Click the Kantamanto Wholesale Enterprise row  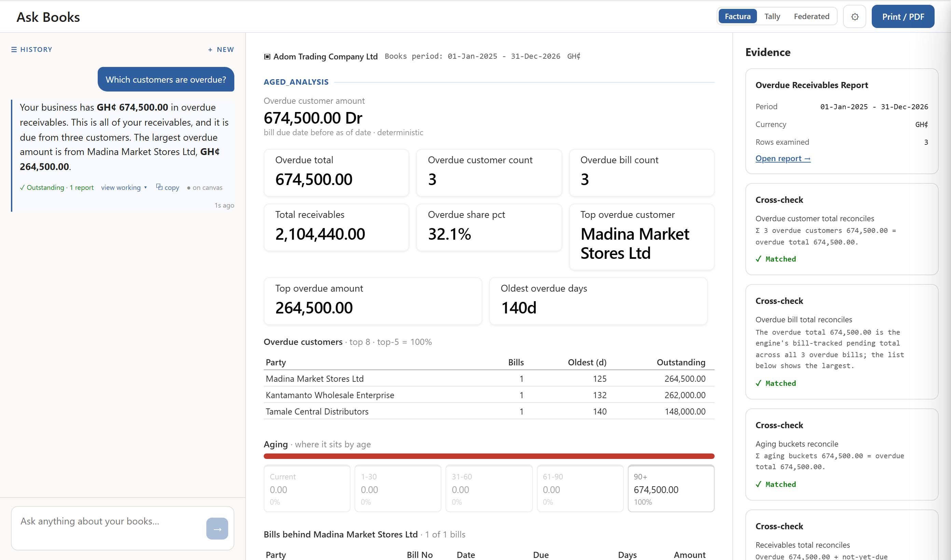(489, 395)
